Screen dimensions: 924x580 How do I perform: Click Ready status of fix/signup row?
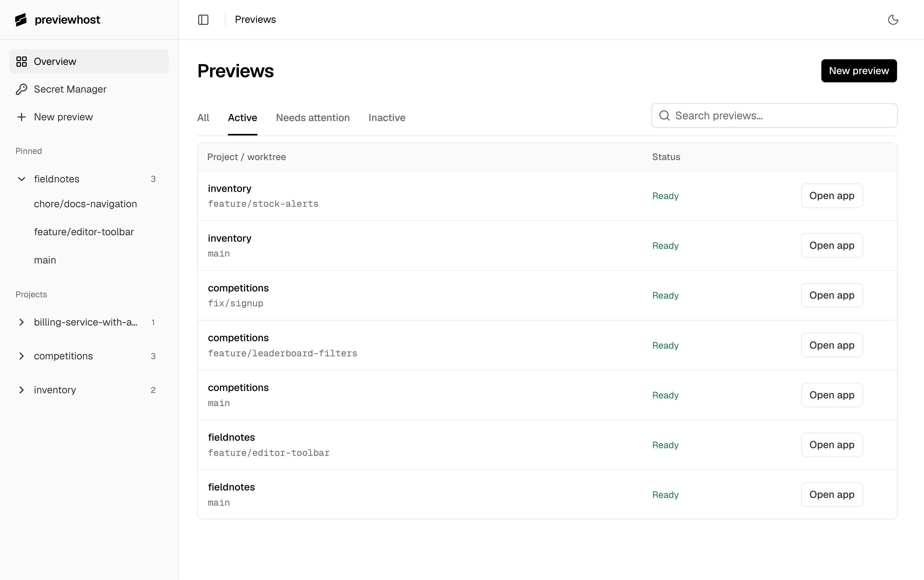click(x=665, y=295)
